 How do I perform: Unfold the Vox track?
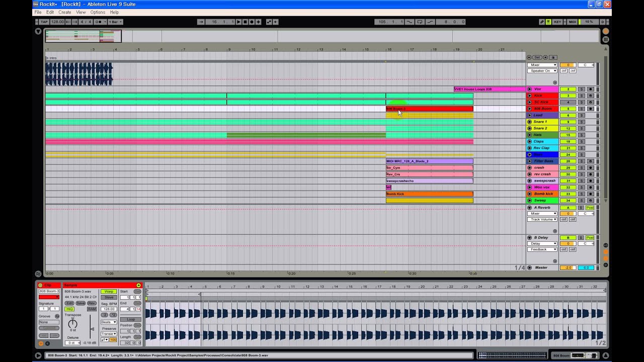[529, 89]
